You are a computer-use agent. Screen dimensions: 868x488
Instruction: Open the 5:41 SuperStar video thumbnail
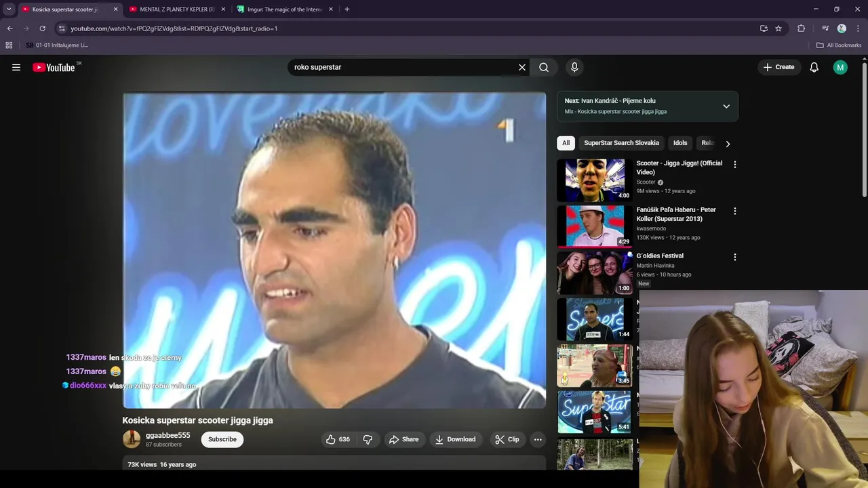[595, 411]
